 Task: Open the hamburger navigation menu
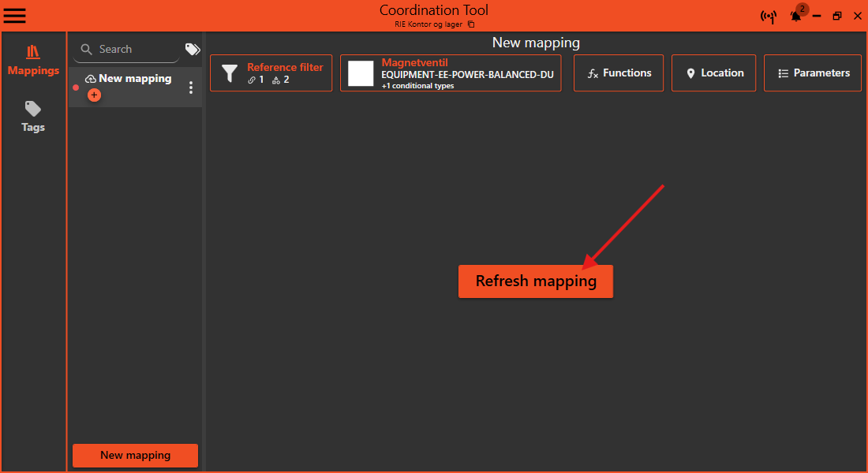[14, 15]
